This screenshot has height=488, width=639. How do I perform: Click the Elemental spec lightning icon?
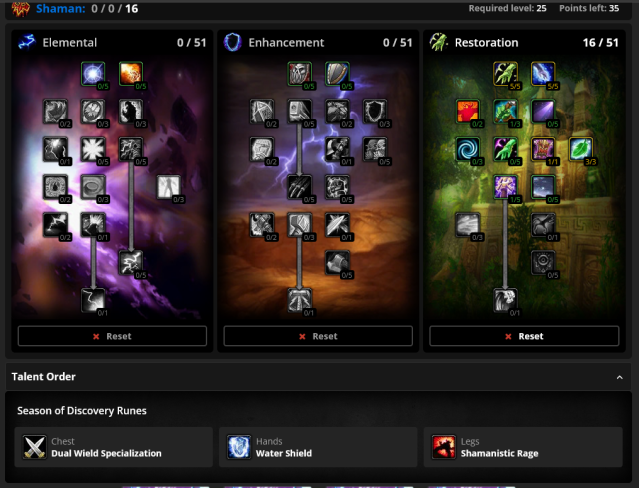tap(27, 42)
